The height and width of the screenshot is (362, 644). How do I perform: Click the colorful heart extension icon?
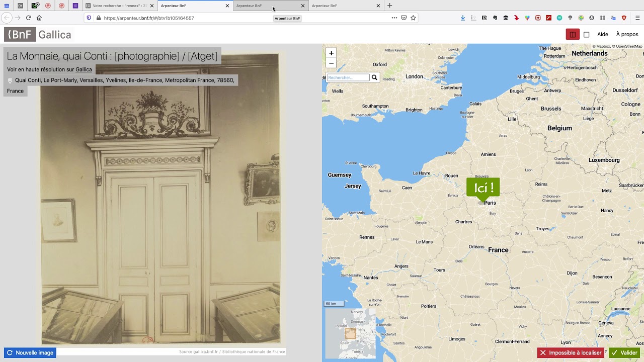(527, 18)
